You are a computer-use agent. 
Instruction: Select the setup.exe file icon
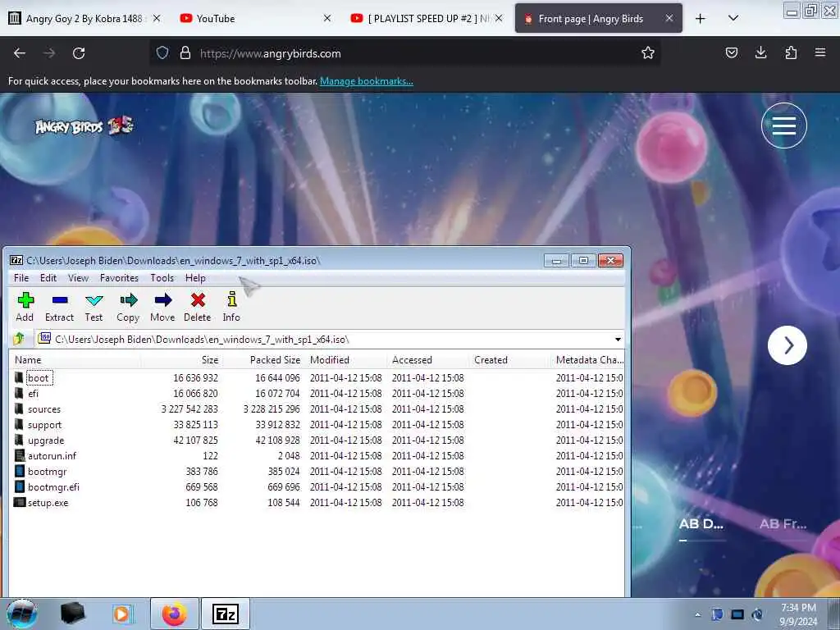20,503
